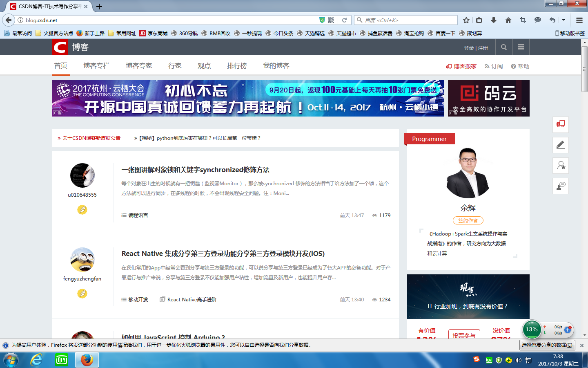Bookmark this page with the star icon
588x368 pixels.
(466, 20)
